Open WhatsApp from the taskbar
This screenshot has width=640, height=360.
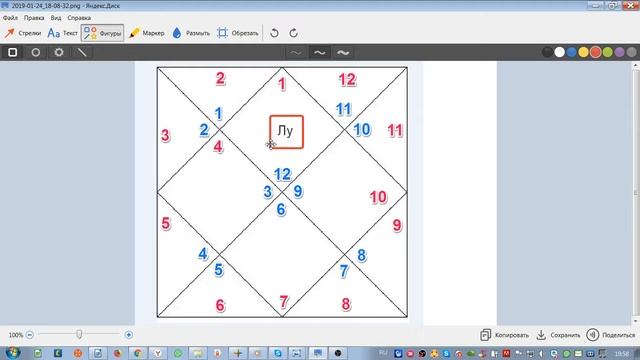point(178,353)
